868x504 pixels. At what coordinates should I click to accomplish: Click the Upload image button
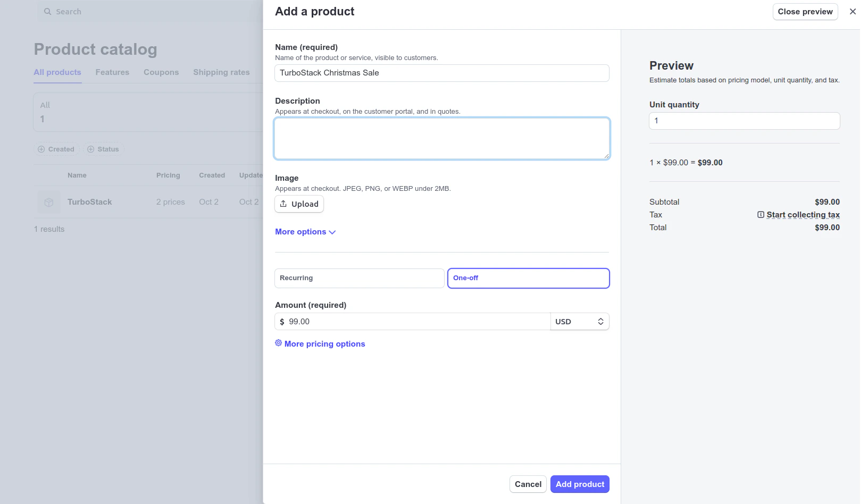click(x=299, y=204)
